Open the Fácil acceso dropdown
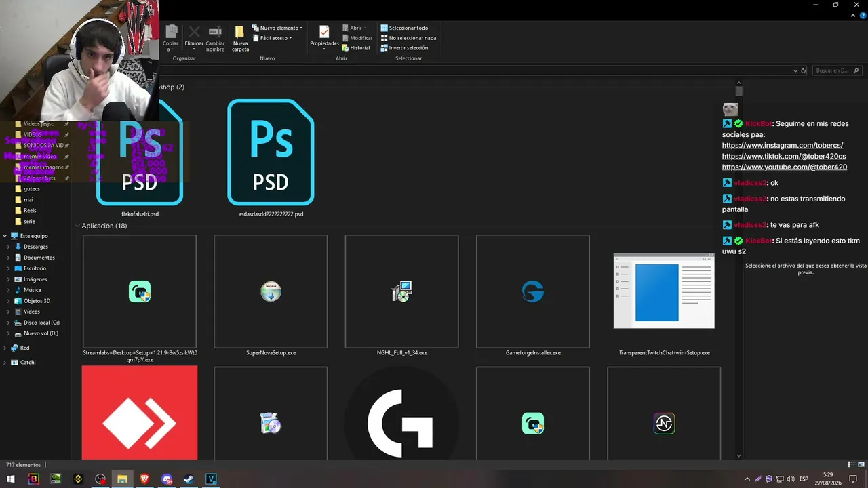 272,38
